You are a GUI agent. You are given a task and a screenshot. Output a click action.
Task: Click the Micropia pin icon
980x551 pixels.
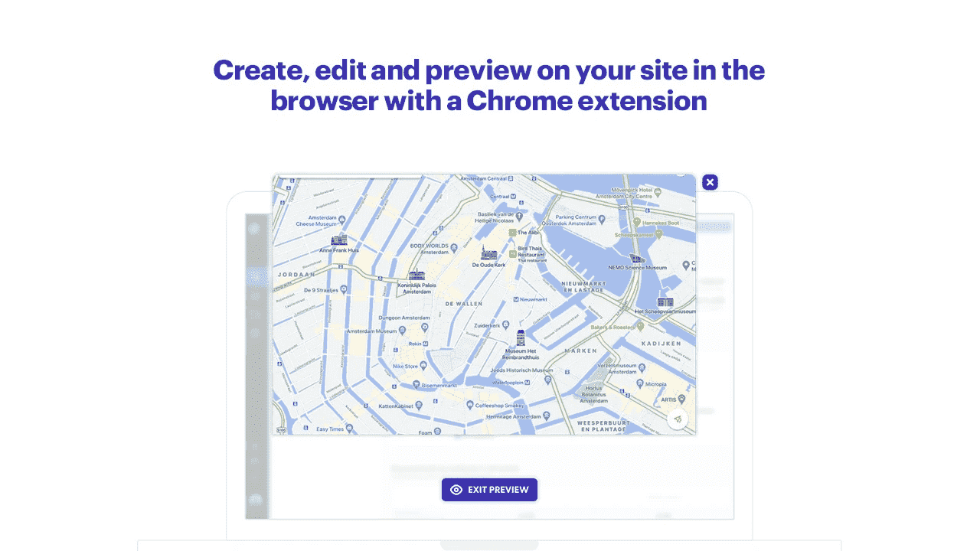point(641,384)
